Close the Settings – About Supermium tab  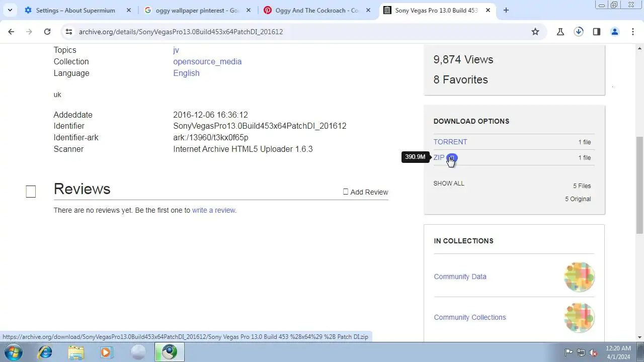pos(128,10)
